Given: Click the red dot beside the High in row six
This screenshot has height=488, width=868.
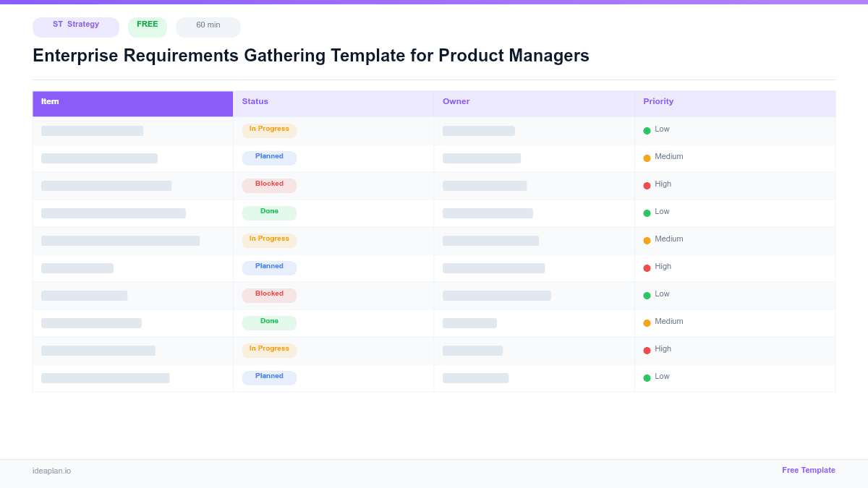Looking at the screenshot, I should pos(646,267).
